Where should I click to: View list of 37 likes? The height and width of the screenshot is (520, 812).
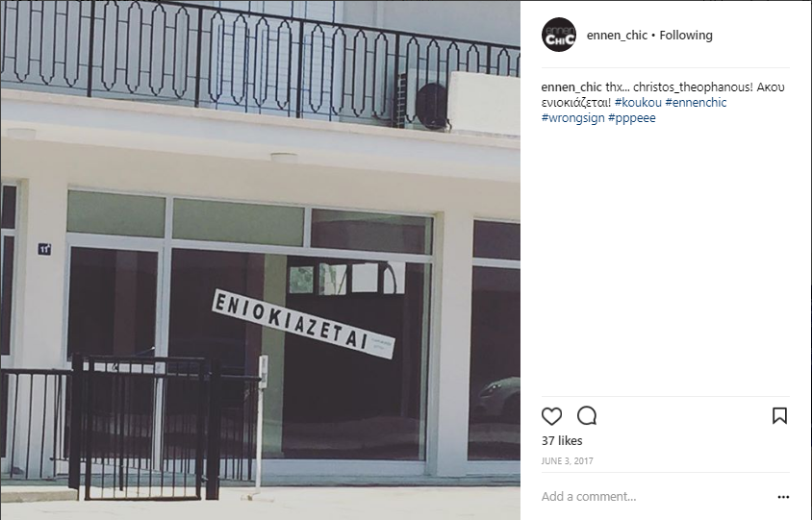[562, 441]
